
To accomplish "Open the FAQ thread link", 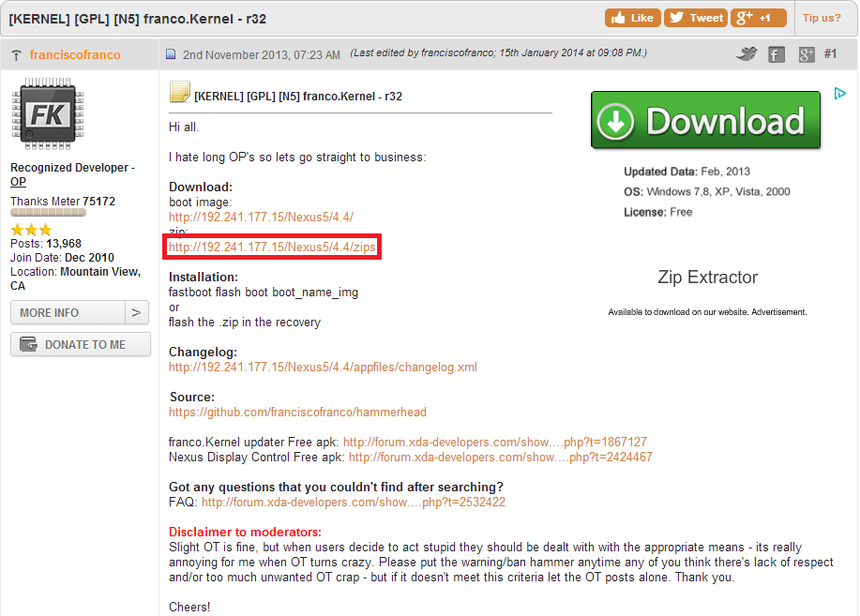I will click(x=354, y=503).
